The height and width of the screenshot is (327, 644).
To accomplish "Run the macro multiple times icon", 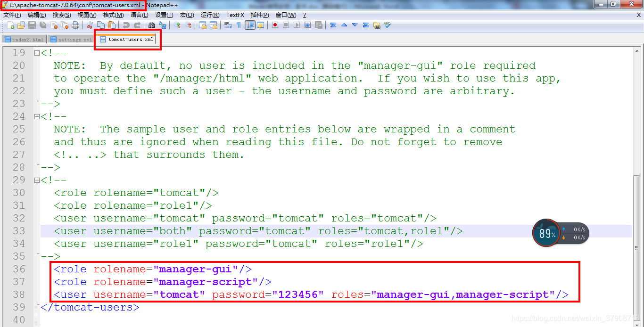I will [307, 25].
